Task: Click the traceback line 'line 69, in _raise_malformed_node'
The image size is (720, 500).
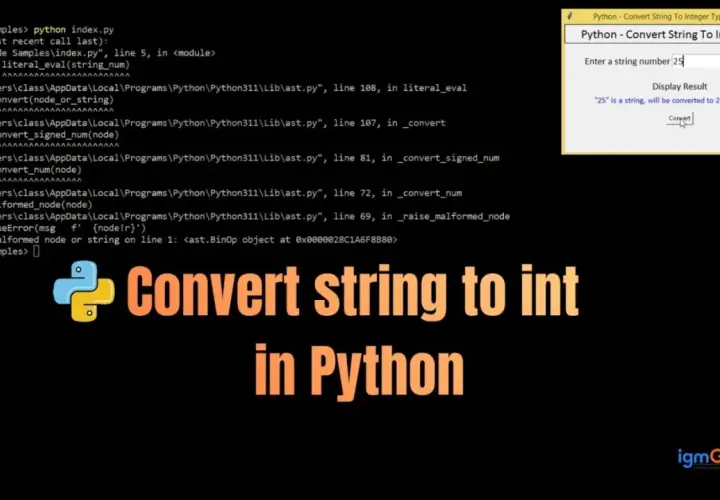Action: tap(255, 216)
